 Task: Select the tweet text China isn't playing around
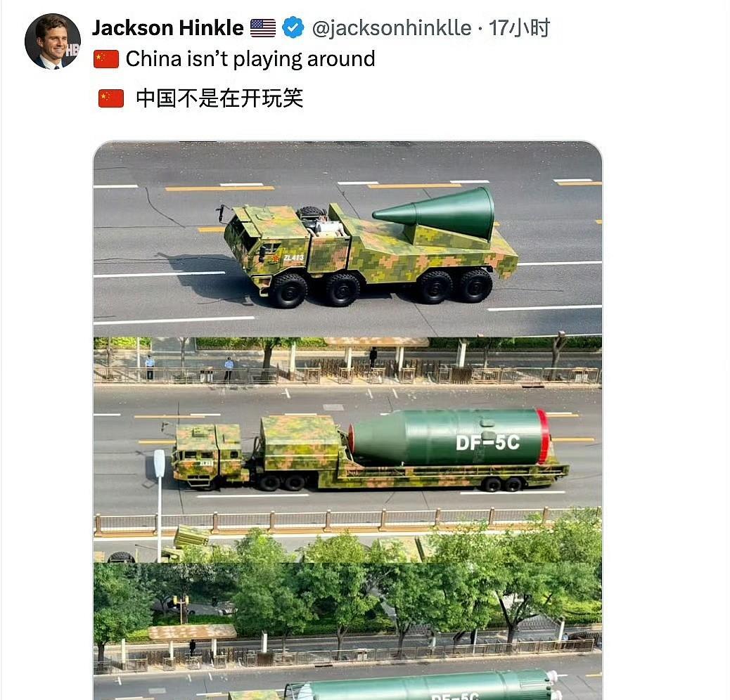coord(250,60)
